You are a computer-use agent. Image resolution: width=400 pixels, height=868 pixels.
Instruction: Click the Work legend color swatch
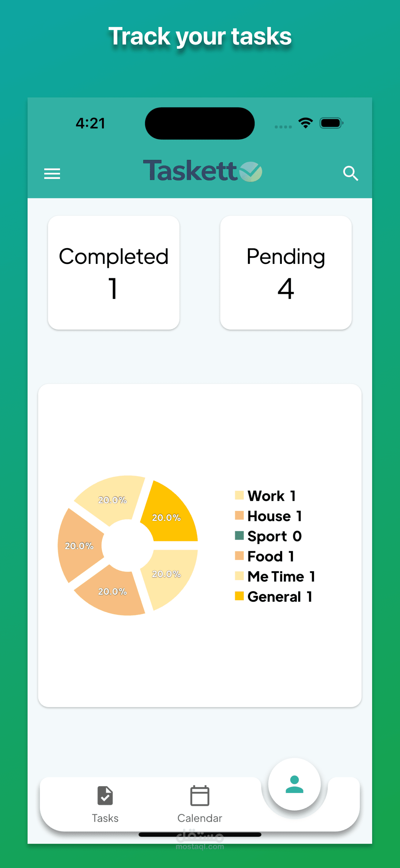point(239,495)
